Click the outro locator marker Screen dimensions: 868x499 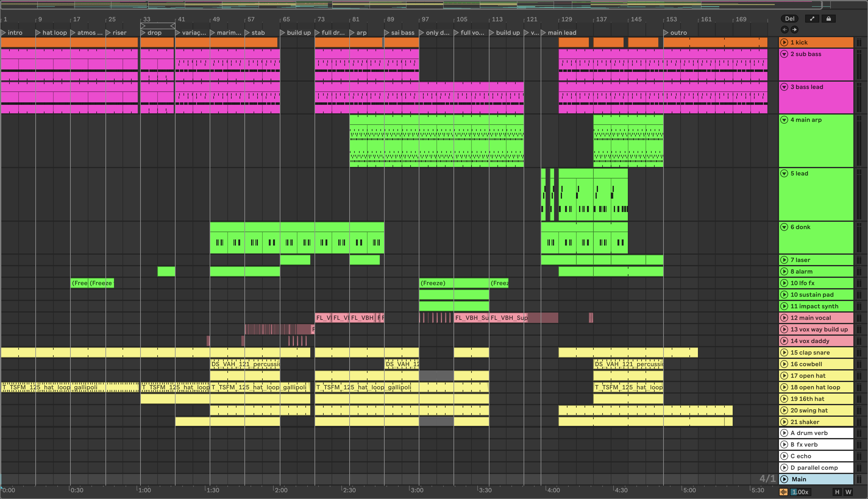coord(666,33)
